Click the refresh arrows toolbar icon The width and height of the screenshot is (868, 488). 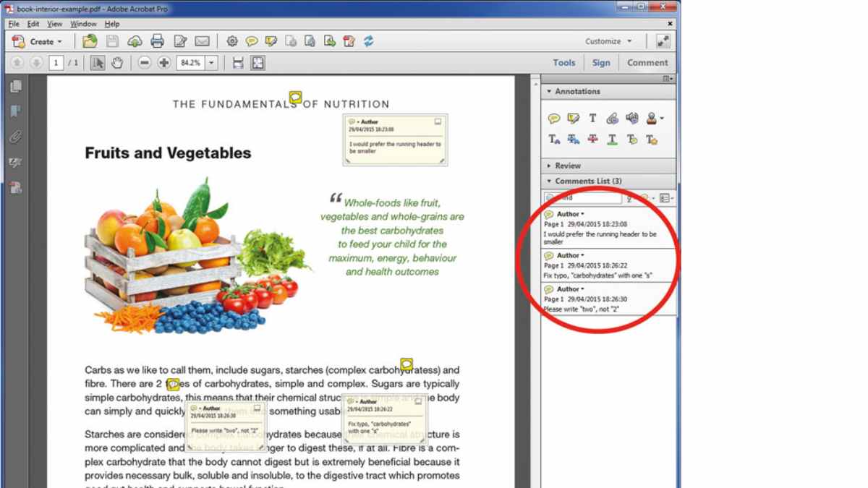pyautogui.click(x=369, y=41)
